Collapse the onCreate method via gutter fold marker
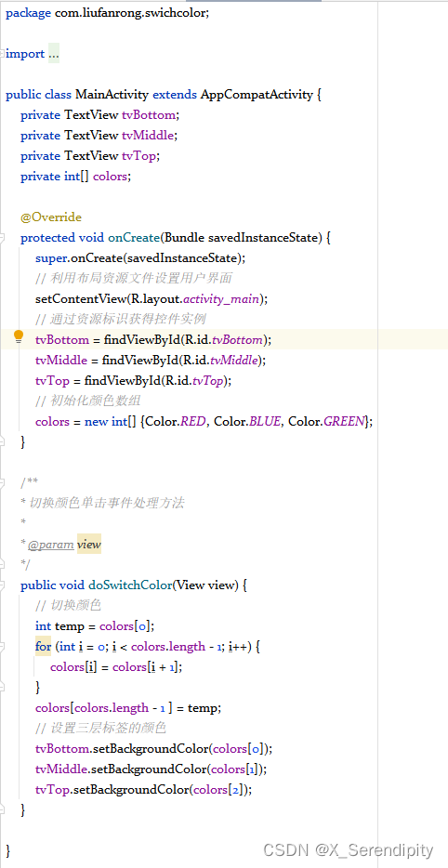Viewport: 448px width, 868px height. click(x=2, y=238)
